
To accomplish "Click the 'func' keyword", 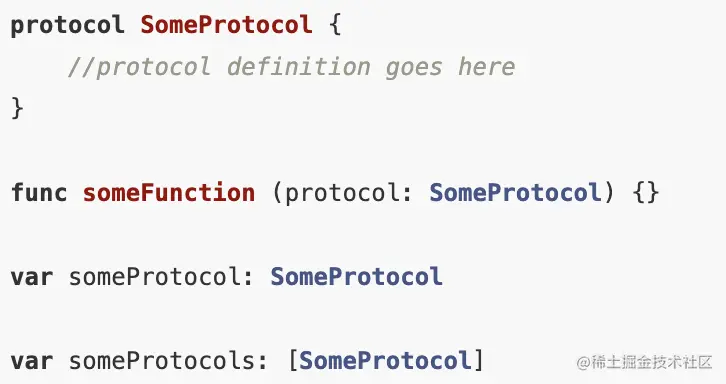I will [x=39, y=192].
